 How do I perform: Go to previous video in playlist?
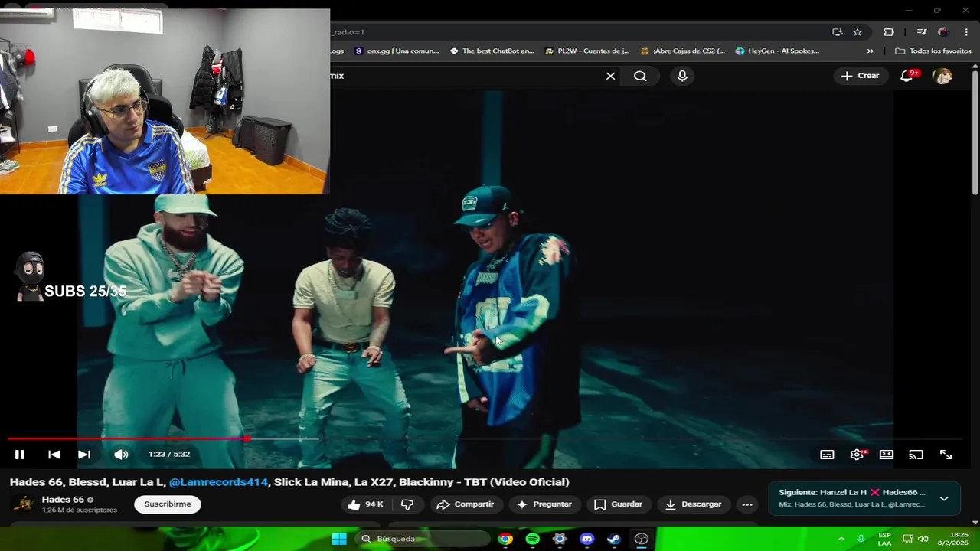54,455
